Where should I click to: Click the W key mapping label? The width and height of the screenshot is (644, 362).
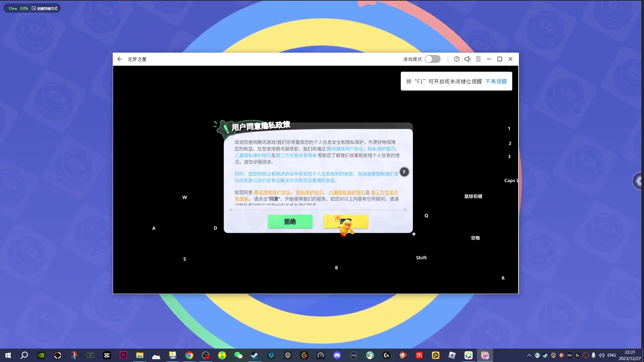pyautogui.click(x=184, y=197)
